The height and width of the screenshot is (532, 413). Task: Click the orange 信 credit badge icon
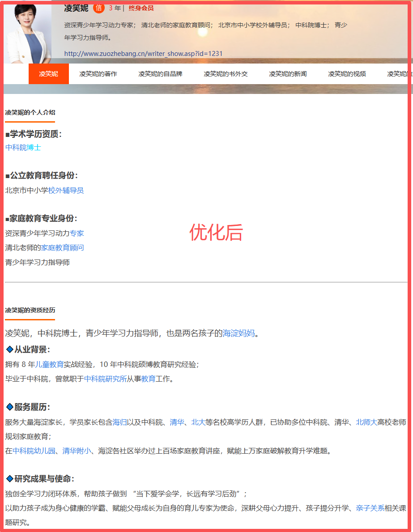(x=99, y=8)
